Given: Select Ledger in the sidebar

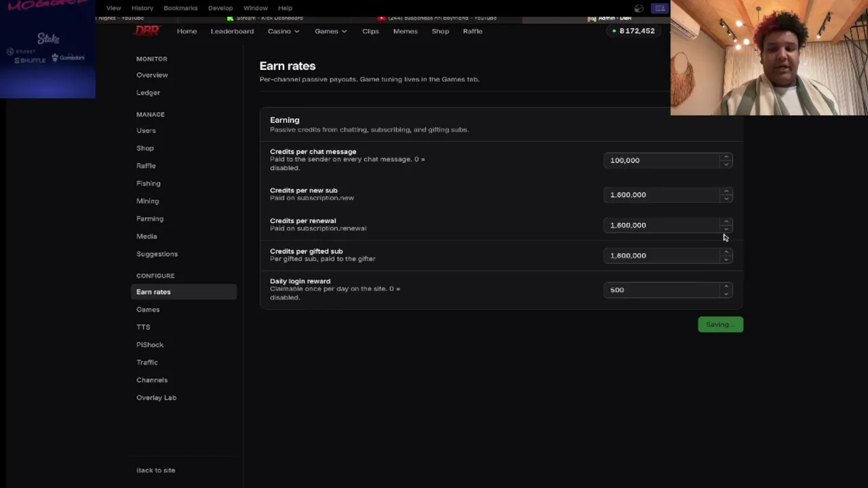Looking at the screenshot, I should pyautogui.click(x=148, y=93).
